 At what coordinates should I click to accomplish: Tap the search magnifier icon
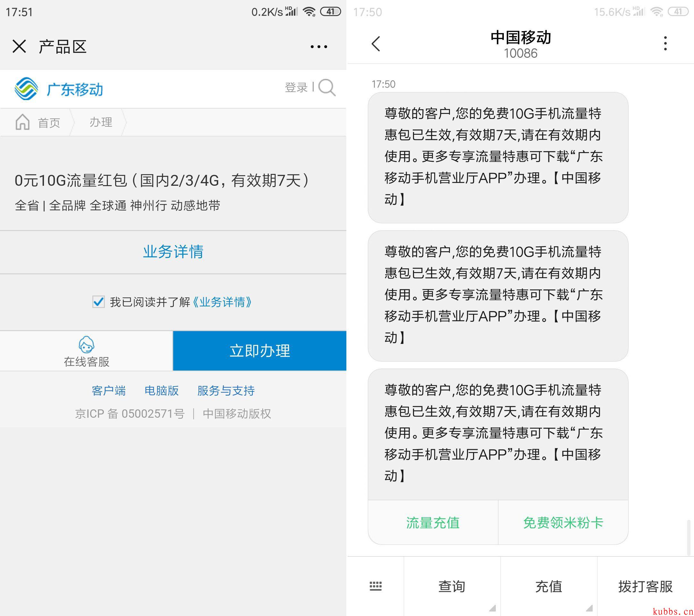pos(327,88)
